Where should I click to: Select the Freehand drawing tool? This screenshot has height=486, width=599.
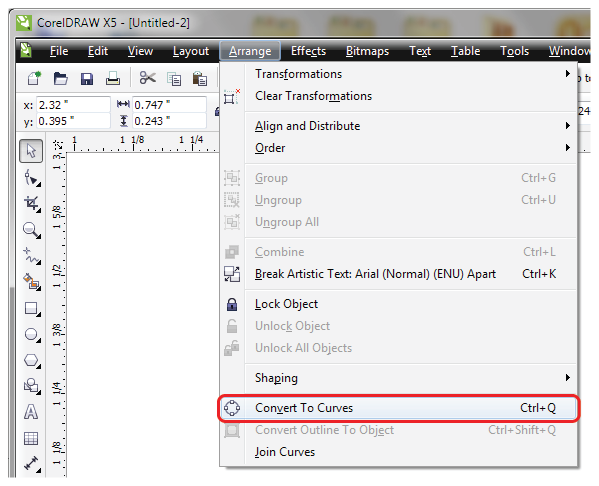coord(32,255)
